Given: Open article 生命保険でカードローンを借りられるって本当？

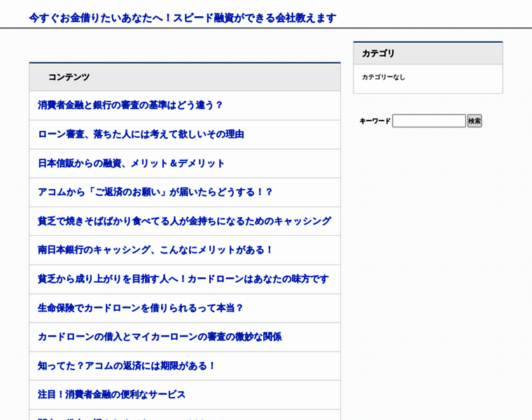Looking at the screenshot, I should (x=141, y=308).
